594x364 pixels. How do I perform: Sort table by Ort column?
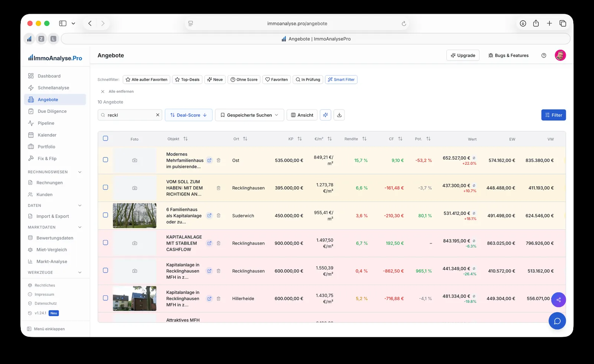(245, 139)
